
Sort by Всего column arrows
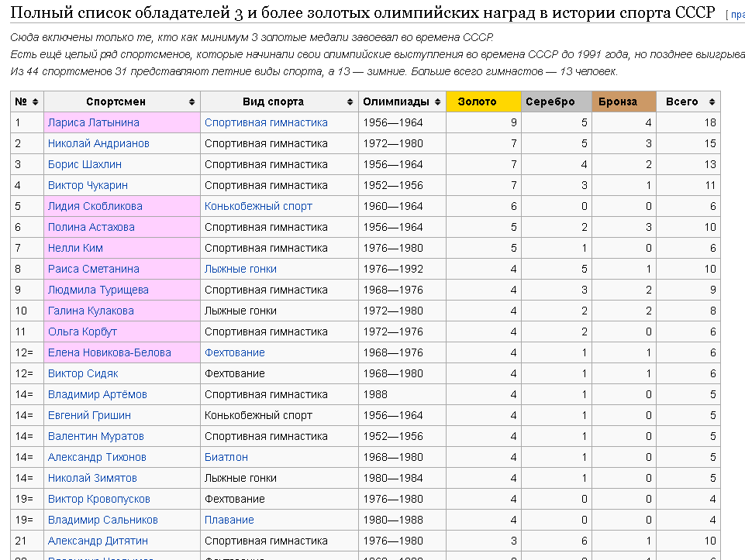pos(712,101)
